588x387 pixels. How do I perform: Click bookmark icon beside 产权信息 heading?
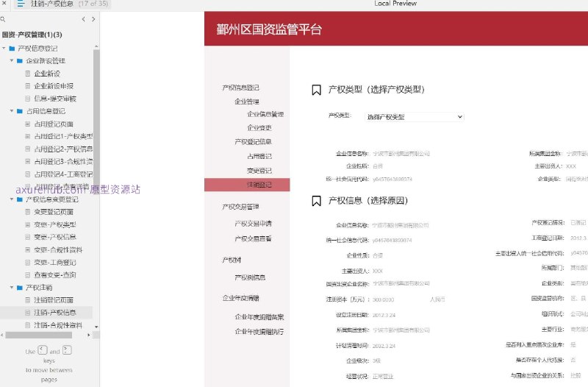pyautogui.click(x=316, y=201)
